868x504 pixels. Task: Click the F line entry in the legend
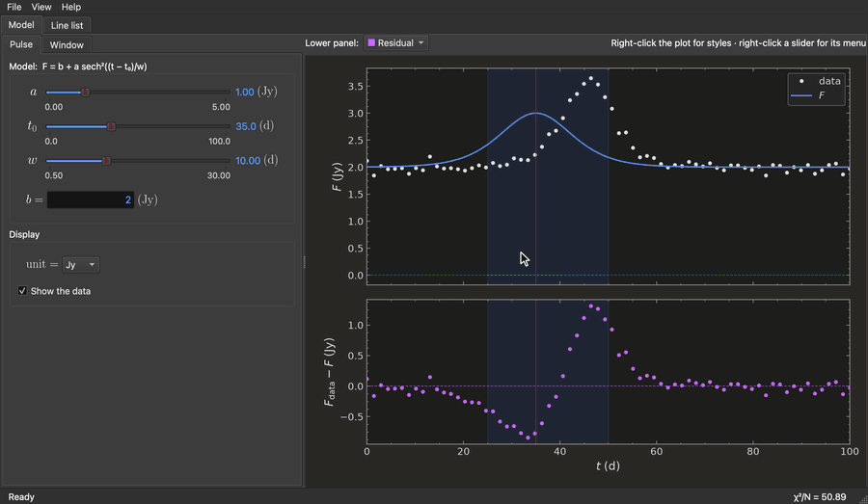point(808,95)
